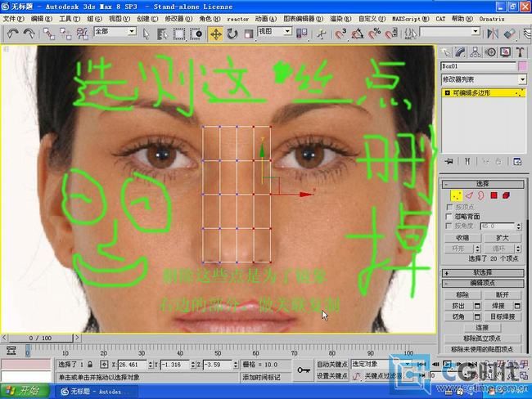Click the Redo arrow icon

click(x=29, y=34)
